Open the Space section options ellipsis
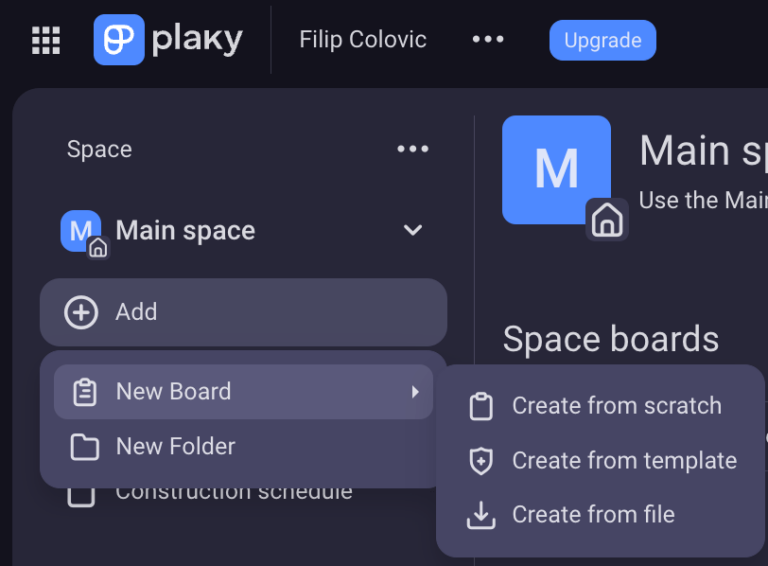768x566 pixels. point(412,149)
